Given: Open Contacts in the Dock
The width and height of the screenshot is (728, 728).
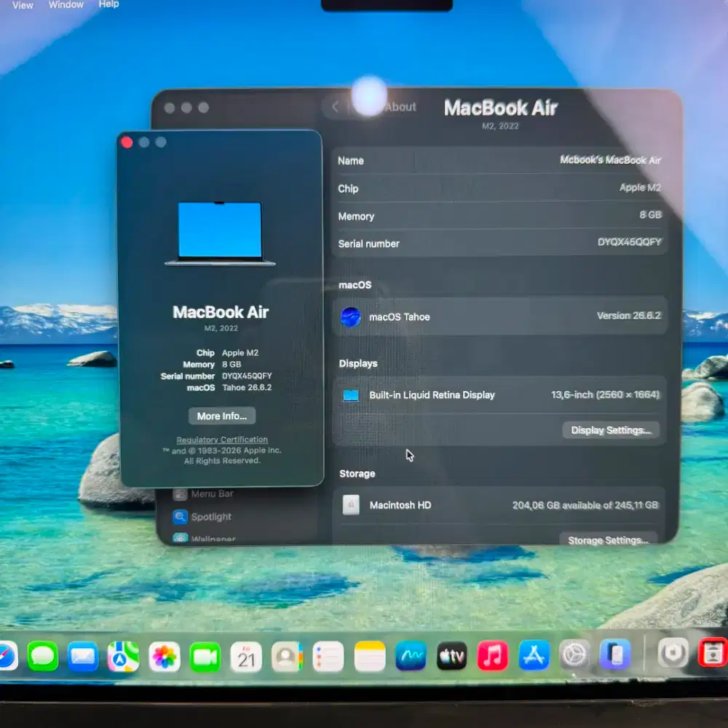Looking at the screenshot, I should click(x=287, y=657).
